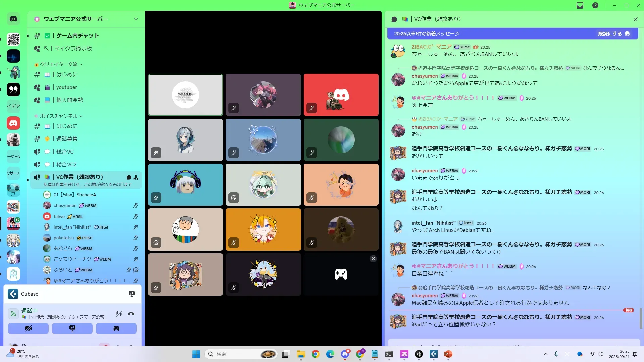This screenshot has width=644, height=362.
Task: Open Direct Messages via the Discord home icon
Action: 13,19
